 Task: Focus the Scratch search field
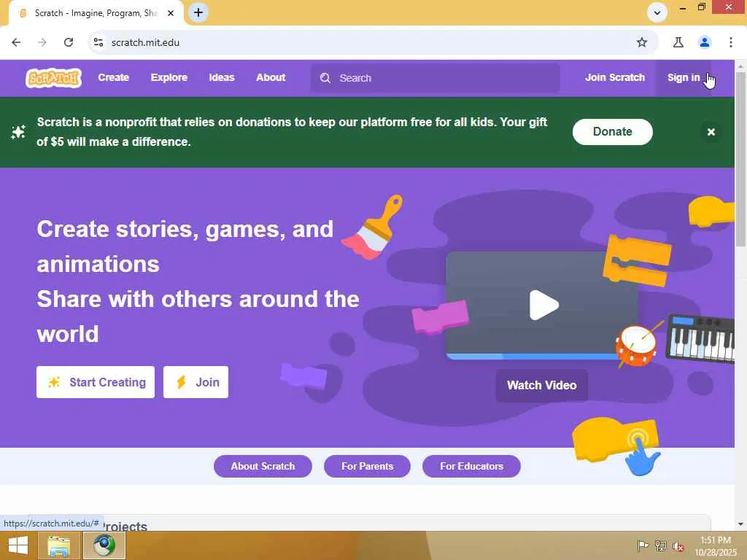pos(435,78)
